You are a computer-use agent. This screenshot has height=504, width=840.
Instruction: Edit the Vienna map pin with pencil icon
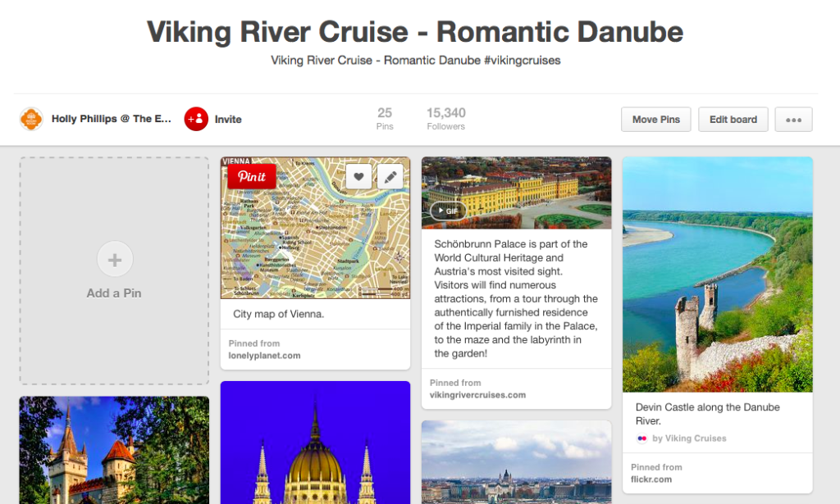tap(390, 176)
